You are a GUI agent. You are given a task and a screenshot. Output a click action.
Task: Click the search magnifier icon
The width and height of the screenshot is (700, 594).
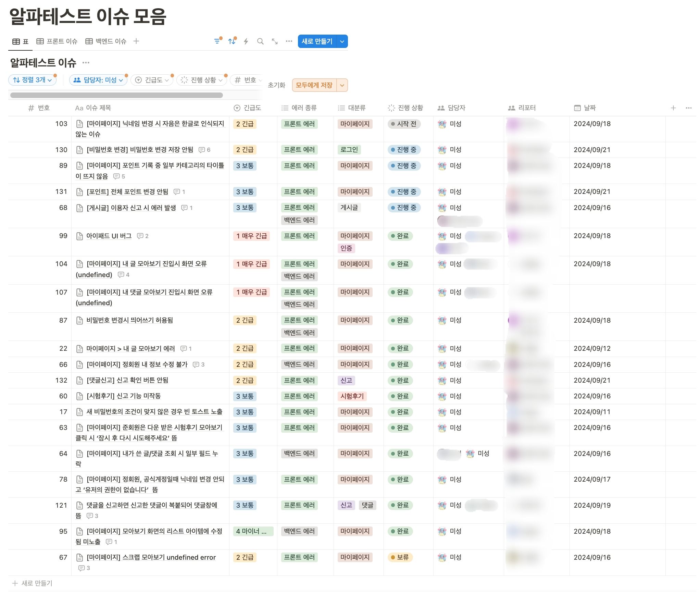point(260,41)
